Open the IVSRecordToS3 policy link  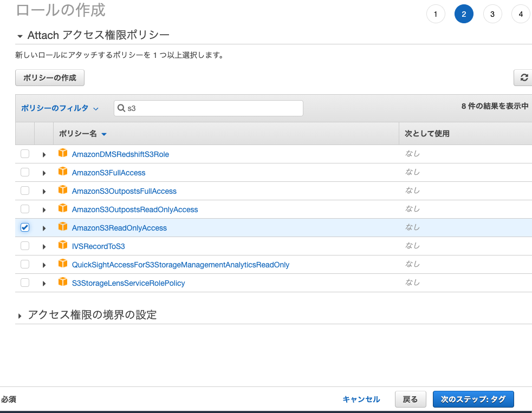pos(99,246)
